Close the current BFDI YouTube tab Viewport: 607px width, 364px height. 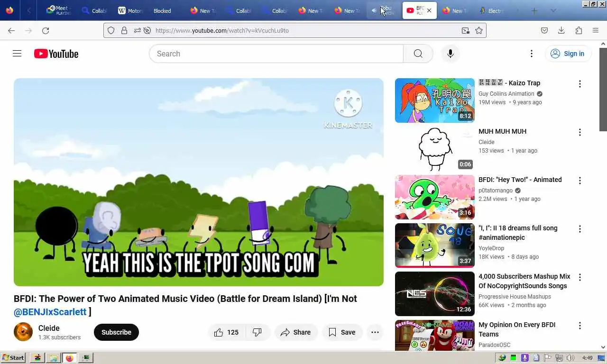[429, 10]
